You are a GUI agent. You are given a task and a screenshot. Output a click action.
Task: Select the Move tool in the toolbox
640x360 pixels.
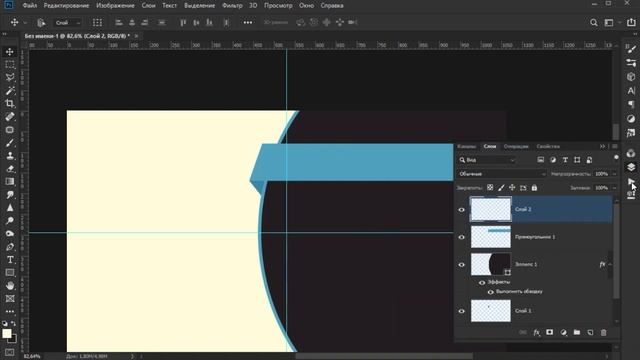coord(10,51)
